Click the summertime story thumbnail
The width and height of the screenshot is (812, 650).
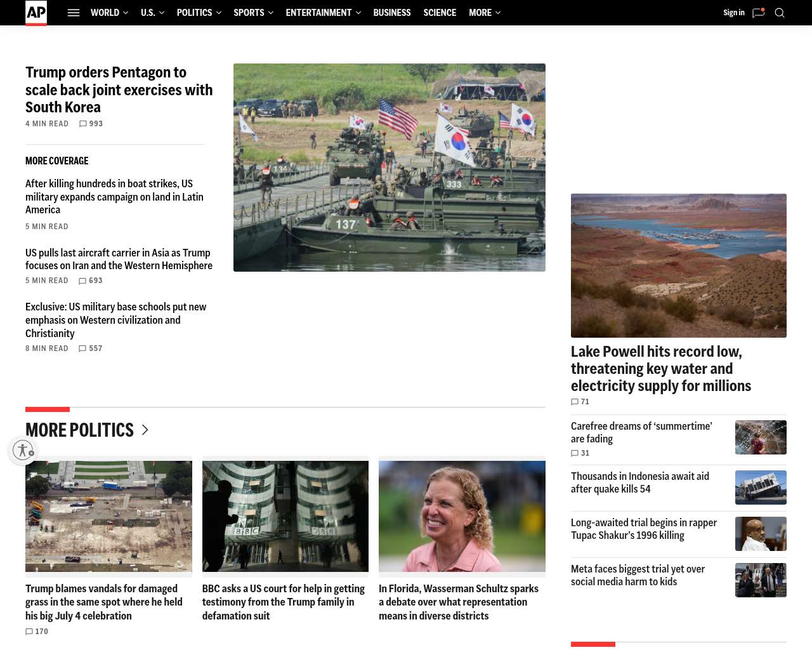tap(761, 437)
